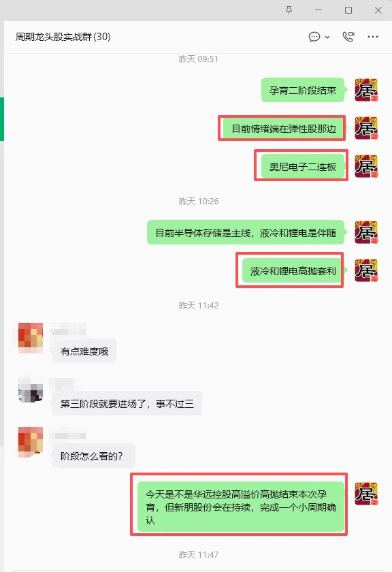This screenshot has width=392, height=572.
Task: Click the 第三阶段就要进场了 message bubble
Action: coord(127,403)
